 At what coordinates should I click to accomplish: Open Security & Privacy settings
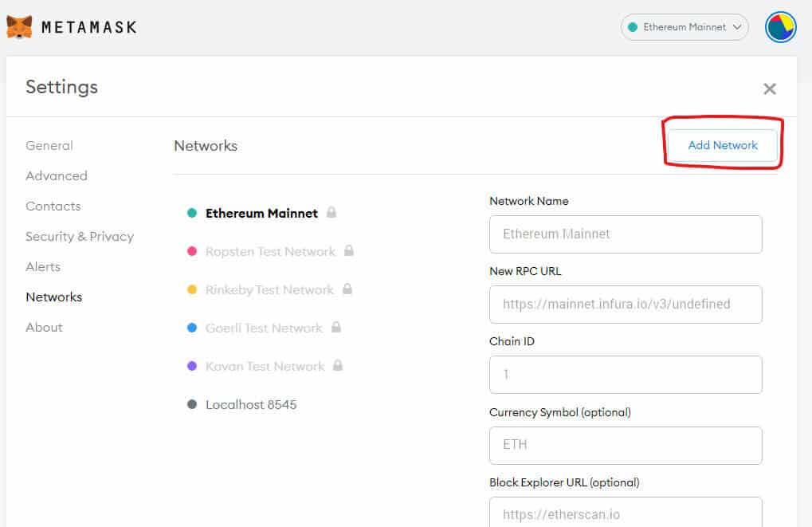click(80, 236)
